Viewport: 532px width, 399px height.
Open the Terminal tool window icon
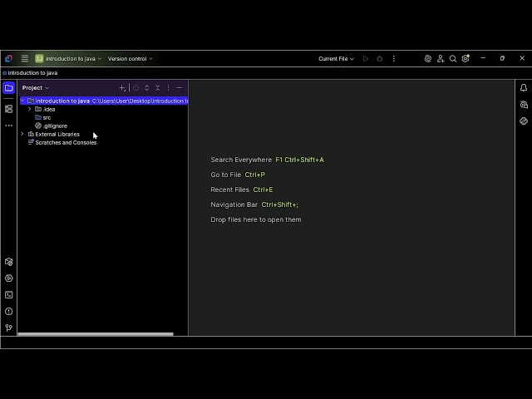point(9,295)
